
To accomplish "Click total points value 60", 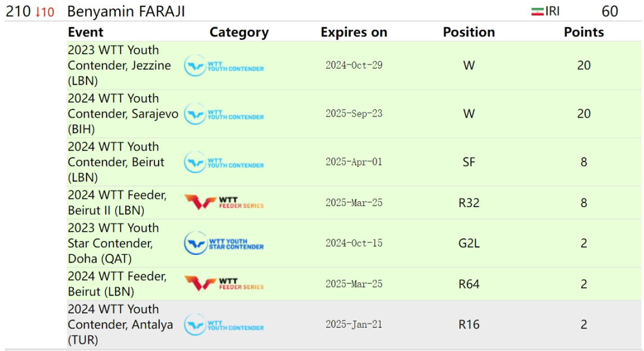I will point(609,11).
